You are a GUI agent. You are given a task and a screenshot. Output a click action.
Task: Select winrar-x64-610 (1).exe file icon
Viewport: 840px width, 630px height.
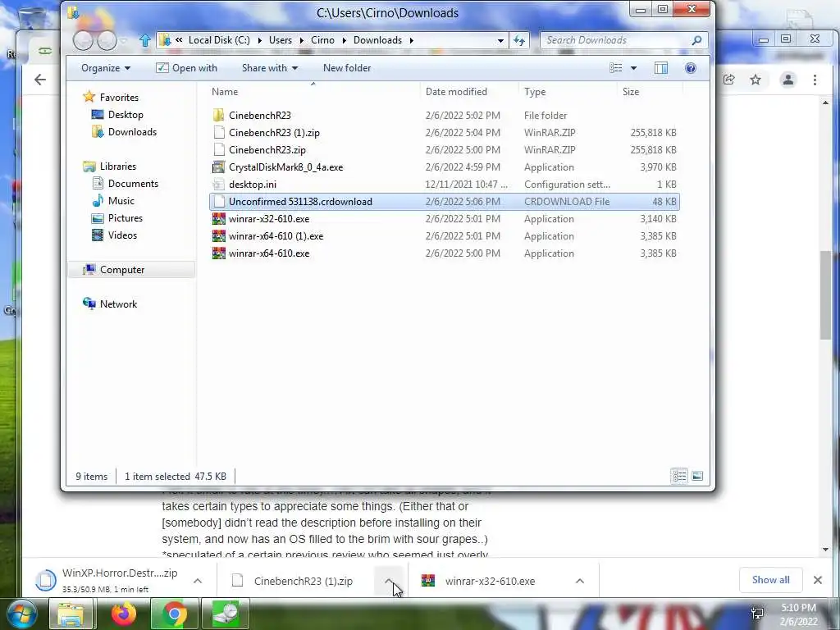218,236
